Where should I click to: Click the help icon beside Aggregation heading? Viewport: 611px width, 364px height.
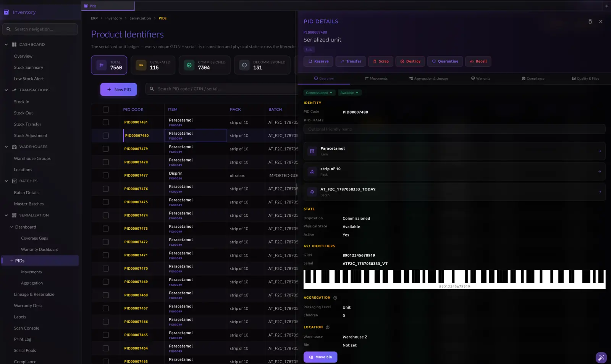[x=335, y=298]
